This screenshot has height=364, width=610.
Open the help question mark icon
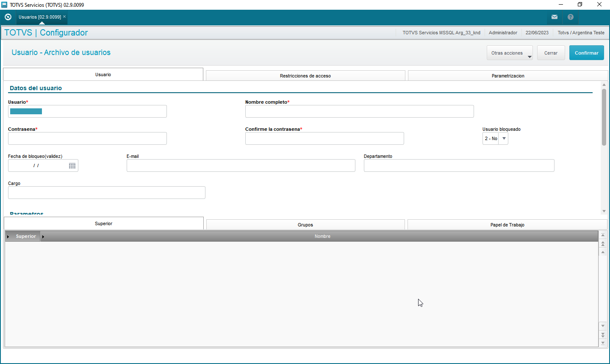(571, 17)
